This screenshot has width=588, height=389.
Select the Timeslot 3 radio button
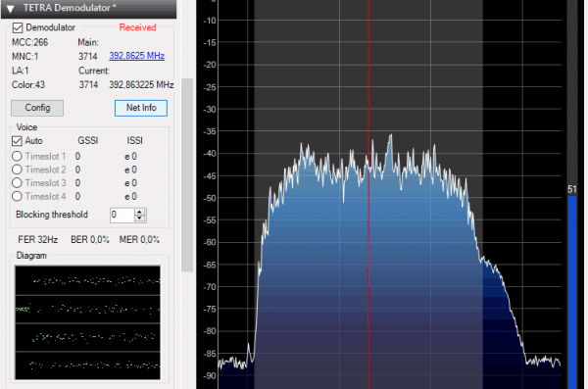point(17,183)
